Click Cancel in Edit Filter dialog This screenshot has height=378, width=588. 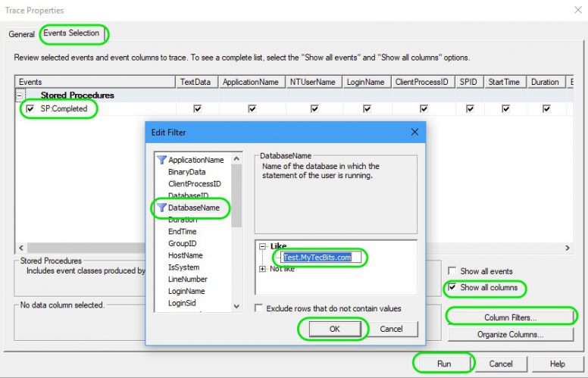pos(391,329)
